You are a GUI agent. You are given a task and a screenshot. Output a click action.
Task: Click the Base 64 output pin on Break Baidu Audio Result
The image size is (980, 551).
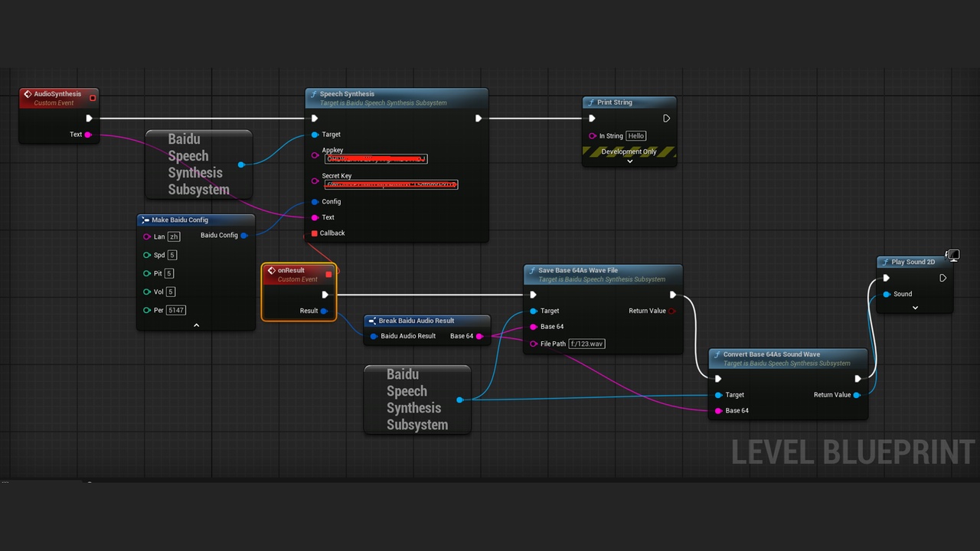[479, 336]
